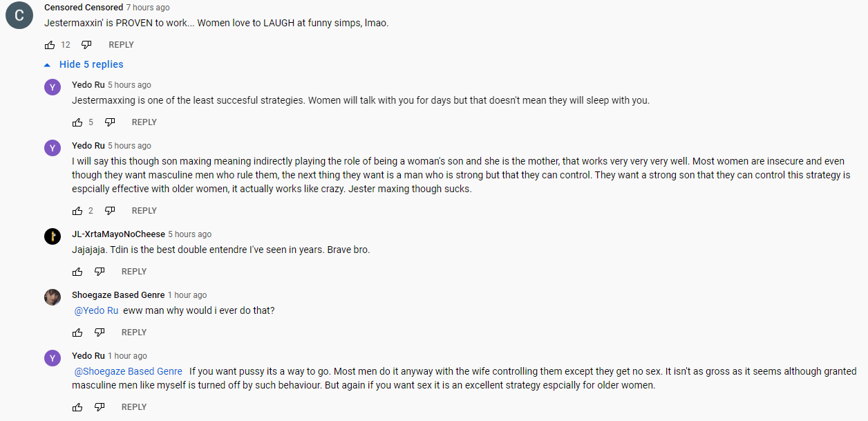This screenshot has height=421, width=868.
Task: Reply to Shoegaze Based Genre's comment
Action: pos(134,333)
